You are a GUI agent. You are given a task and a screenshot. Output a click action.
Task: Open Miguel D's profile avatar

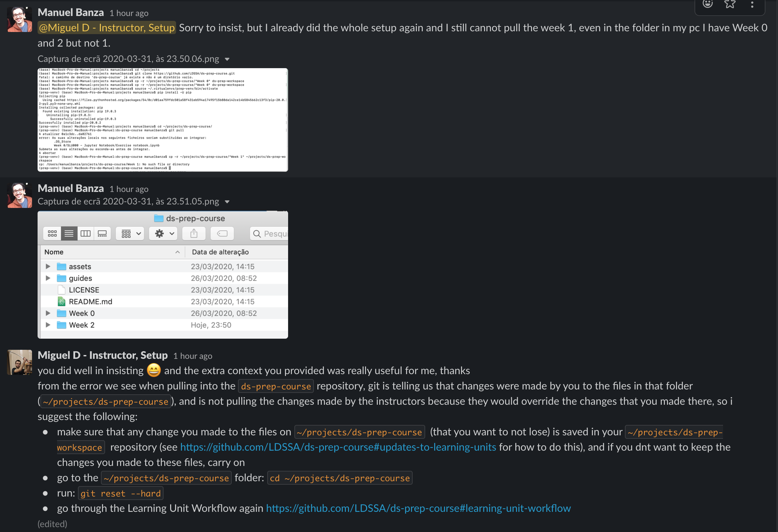point(19,362)
